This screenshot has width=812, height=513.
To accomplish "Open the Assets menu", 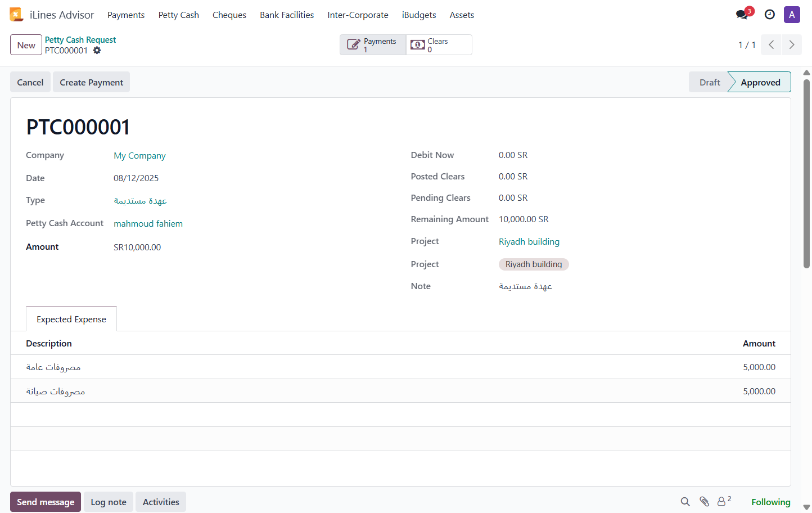I will click(462, 15).
